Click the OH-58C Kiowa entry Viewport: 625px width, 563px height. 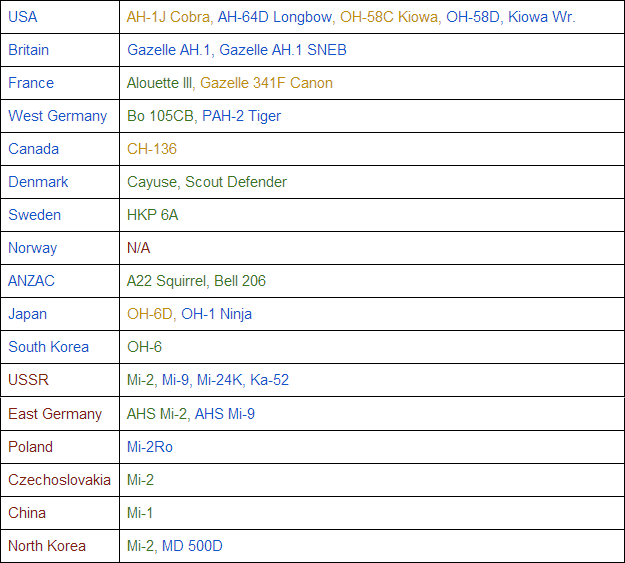coord(389,17)
